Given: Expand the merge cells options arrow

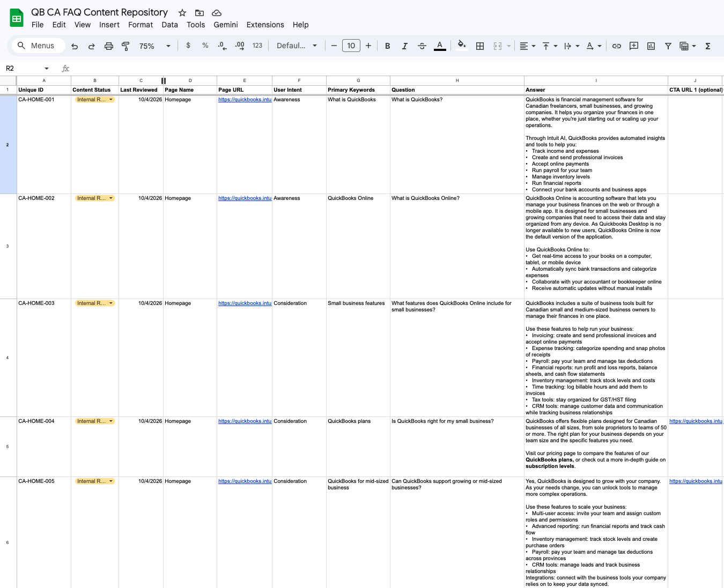Looking at the screenshot, I should click(508, 46).
